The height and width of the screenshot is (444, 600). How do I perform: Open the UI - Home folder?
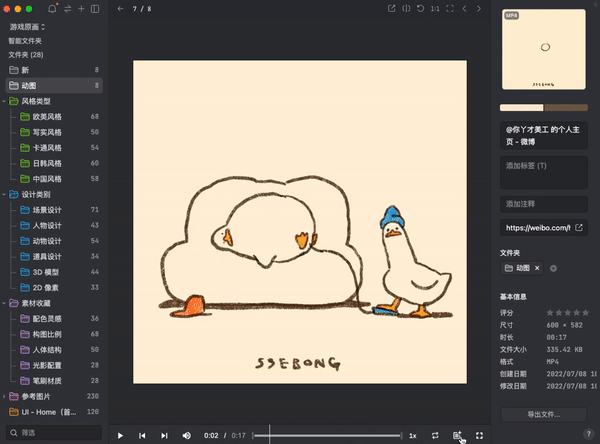tap(54, 412)
